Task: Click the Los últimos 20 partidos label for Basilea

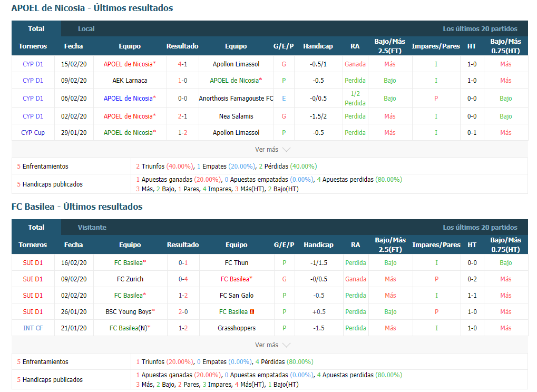Action: (480, 227)
